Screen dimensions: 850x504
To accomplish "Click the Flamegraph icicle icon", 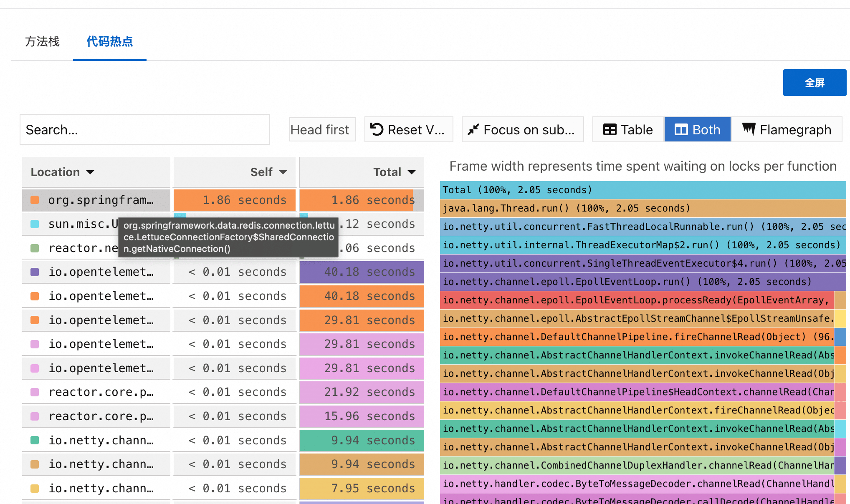I will coord(749,129).
